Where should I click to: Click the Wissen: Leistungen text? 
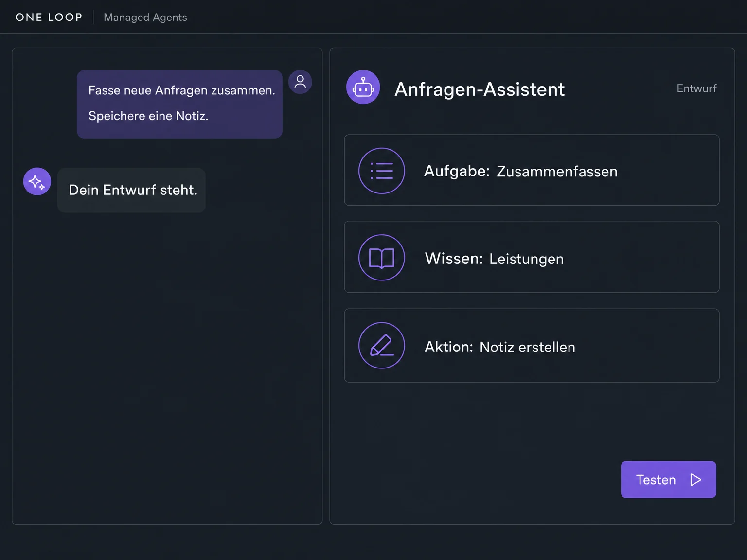(x=494, y=259)
